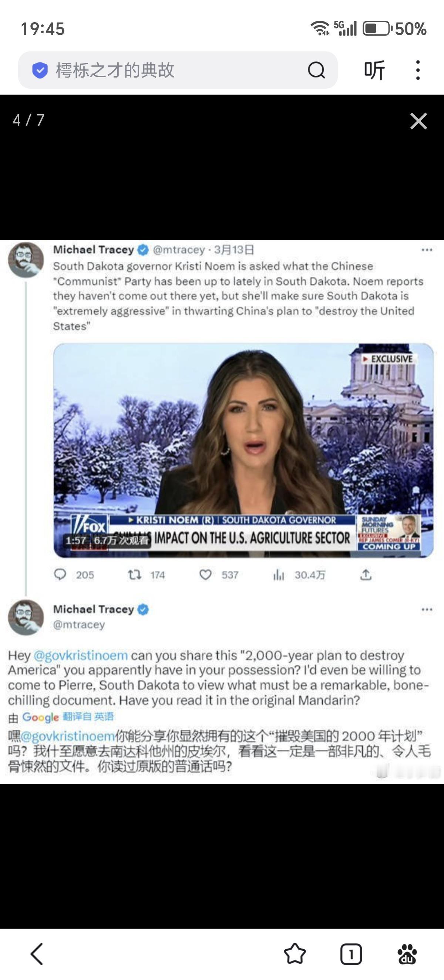This screenshot has height=980, width=444.
Task: Open the tab switcher showing 1
Action: coord(351,954)
